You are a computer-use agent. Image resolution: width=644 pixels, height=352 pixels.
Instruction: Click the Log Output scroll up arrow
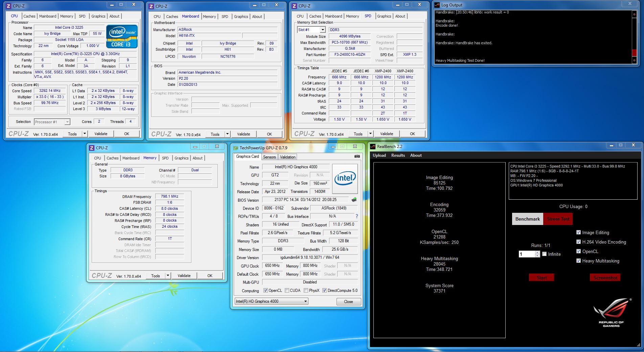coord(634,14)
